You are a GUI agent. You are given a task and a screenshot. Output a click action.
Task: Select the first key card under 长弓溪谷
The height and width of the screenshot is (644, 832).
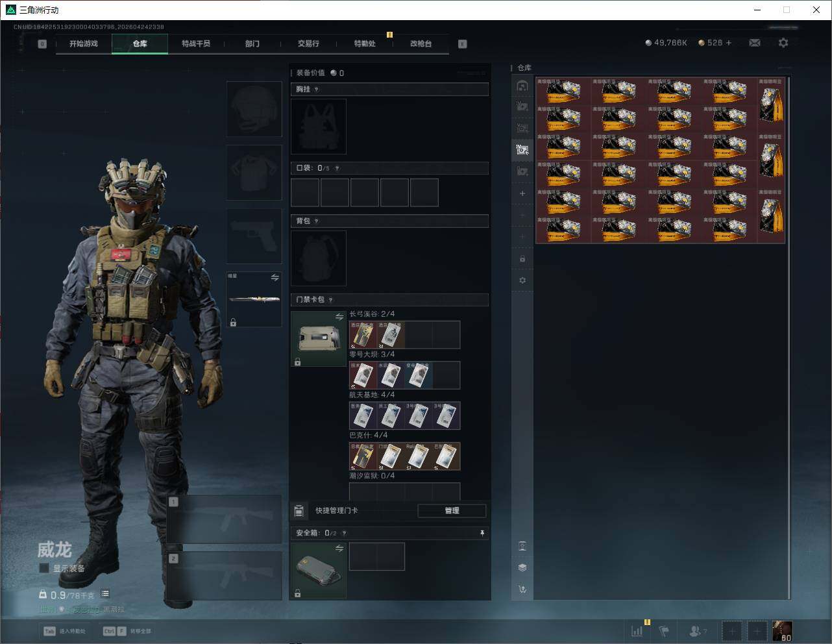(363, 335)
